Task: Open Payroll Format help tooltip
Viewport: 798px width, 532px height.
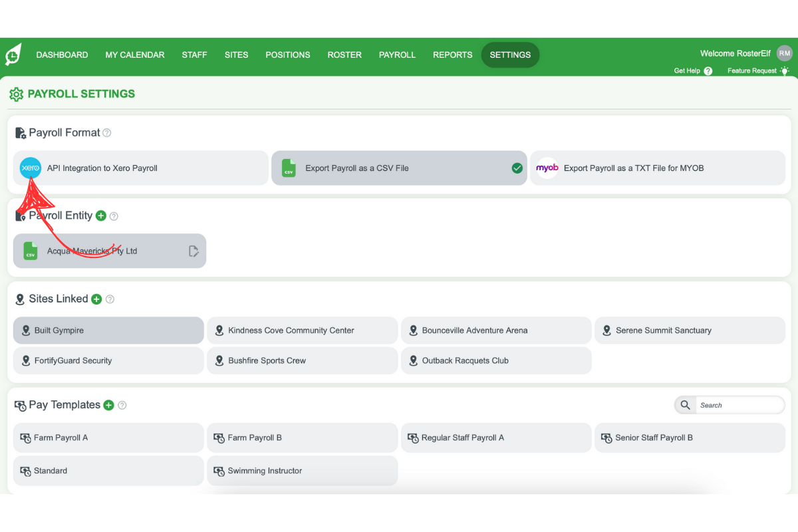Action: (x=107, y=133)
